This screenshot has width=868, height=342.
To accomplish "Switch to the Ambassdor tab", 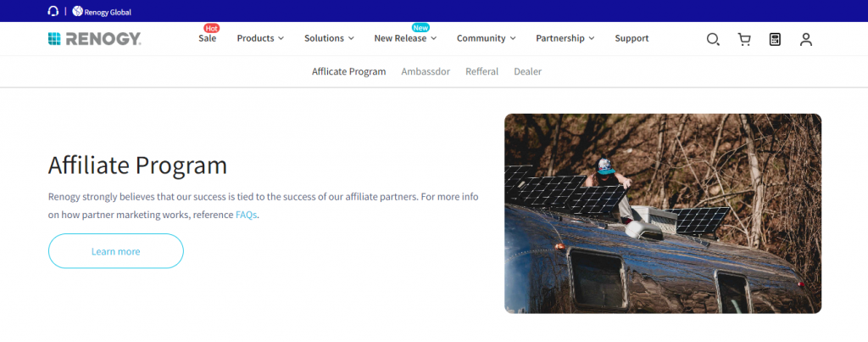I will (x=426, y=71).
